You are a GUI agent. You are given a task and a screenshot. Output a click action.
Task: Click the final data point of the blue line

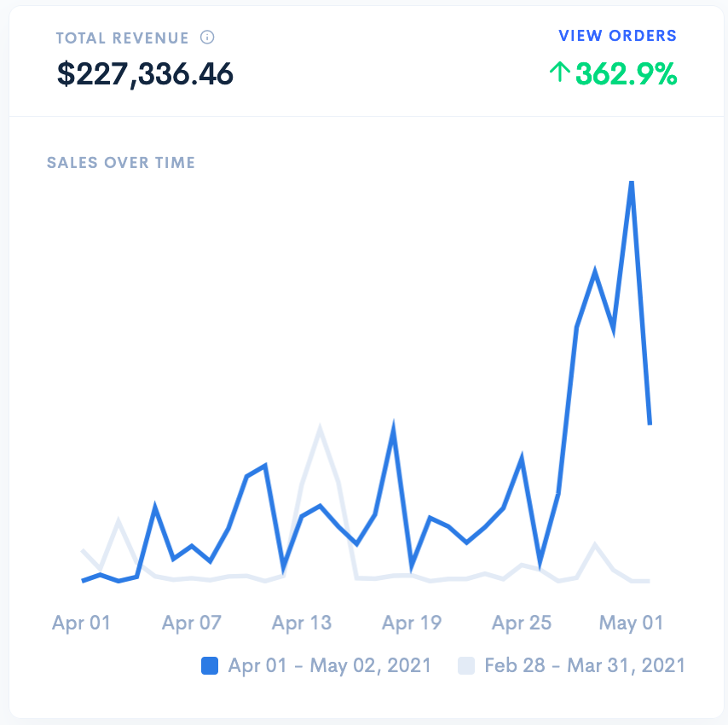click(650, 423)
